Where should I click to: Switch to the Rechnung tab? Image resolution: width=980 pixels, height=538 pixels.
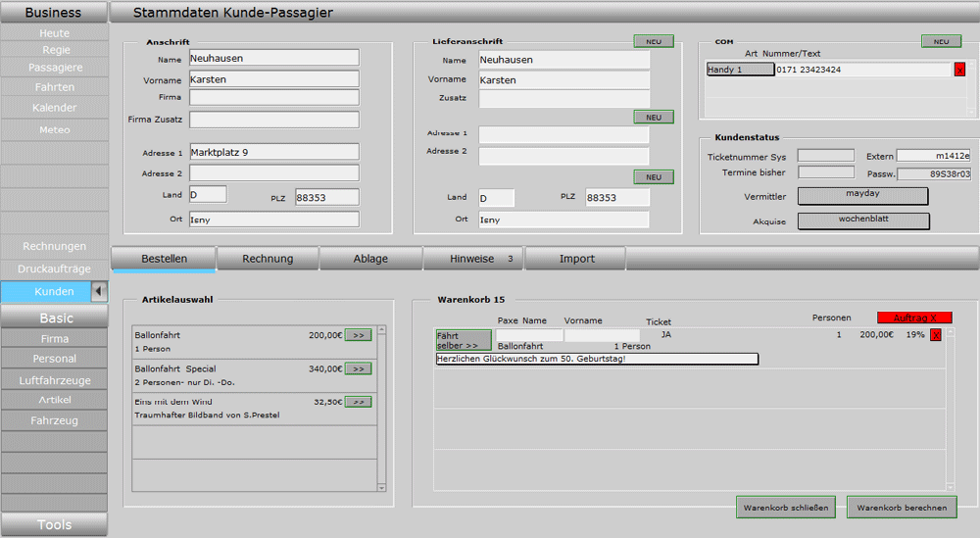pyautogui.click(x=268, y=259)
